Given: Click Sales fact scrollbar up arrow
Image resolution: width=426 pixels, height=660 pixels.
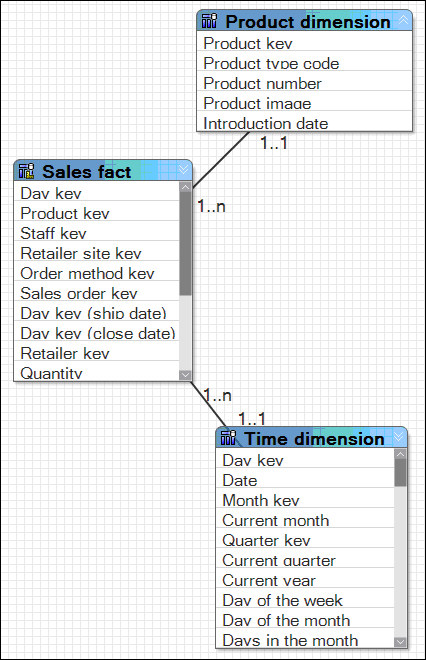Looking at the screenshot, I should [185, 187].
